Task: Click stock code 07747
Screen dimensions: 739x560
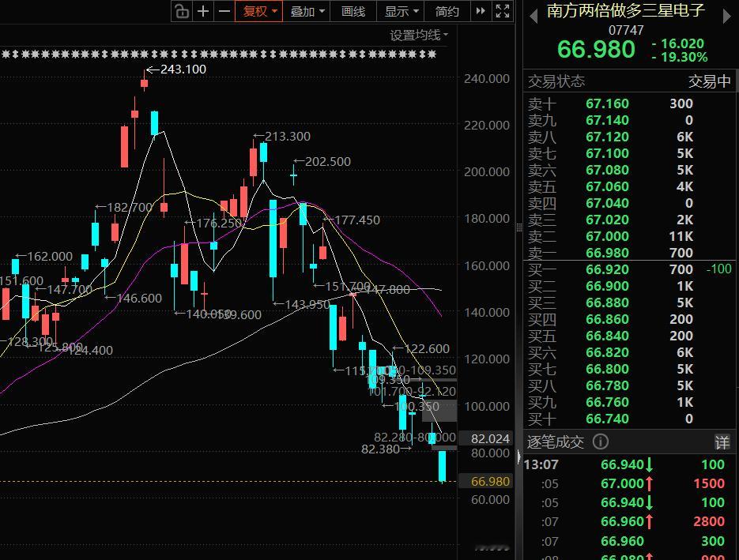Action: [x=626, y=31]
